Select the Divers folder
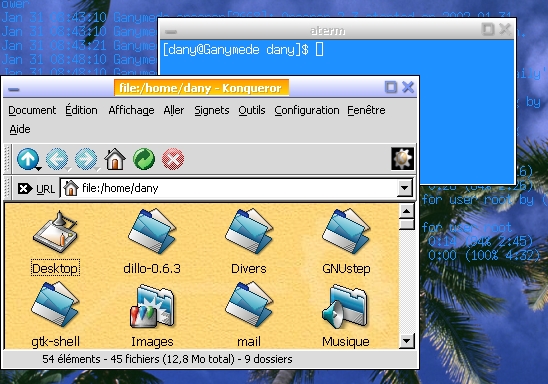 pyautogui.click(x=248, y=231)
